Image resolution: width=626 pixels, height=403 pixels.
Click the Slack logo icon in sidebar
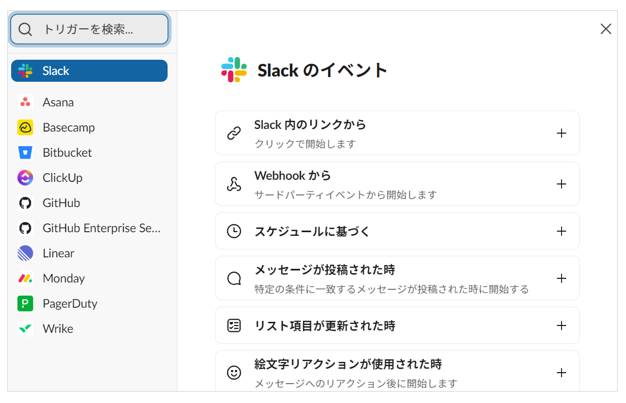coord(25,71)
